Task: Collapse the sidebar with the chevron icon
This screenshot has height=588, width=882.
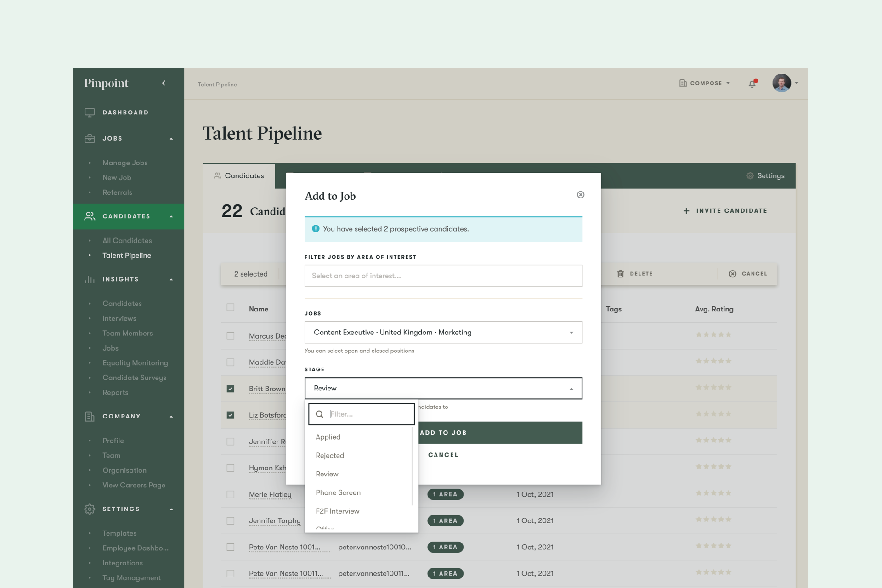Action: (x=164, y=83)
